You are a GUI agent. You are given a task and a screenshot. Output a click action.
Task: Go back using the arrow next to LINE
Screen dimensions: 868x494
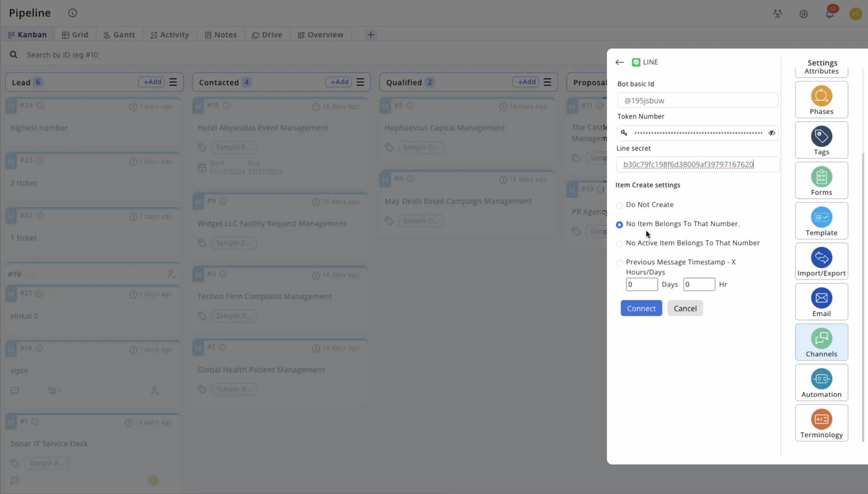pyautogui.click(x=619, y=62)
